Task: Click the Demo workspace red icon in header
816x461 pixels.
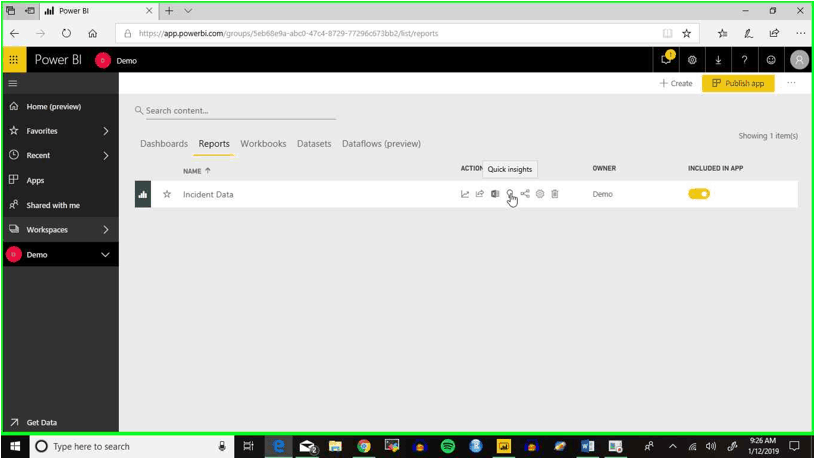Action: (103, 60)
